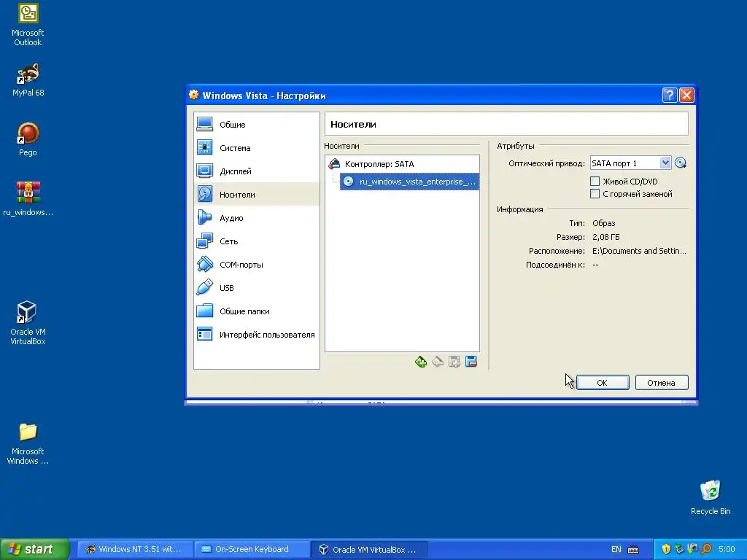Click the Тип value Образ
Image resolution: width=747 pixels, height=560 pixels.
coord(603,223)
